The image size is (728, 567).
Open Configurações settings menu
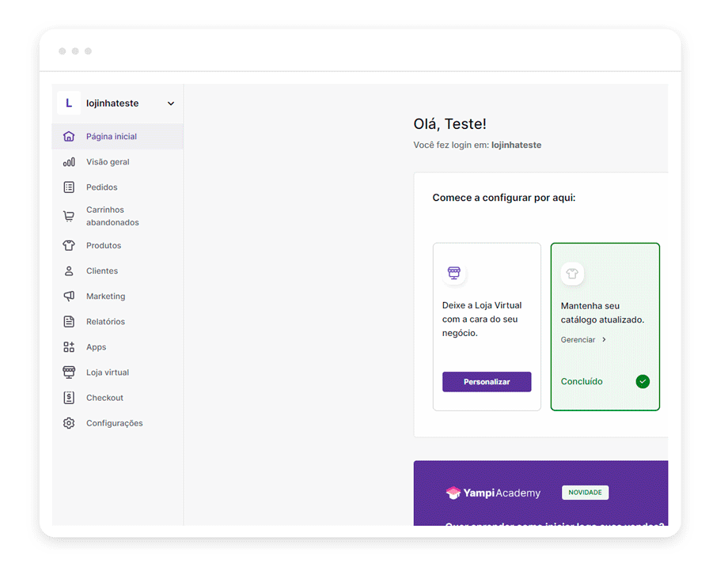tap(117, 423)
